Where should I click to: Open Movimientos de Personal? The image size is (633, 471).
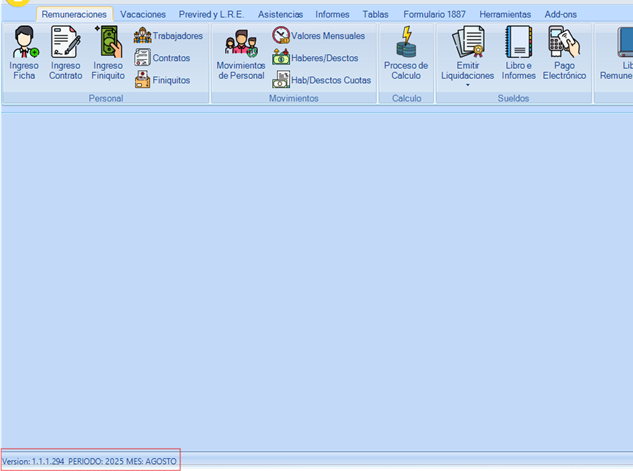pos(241,55)
